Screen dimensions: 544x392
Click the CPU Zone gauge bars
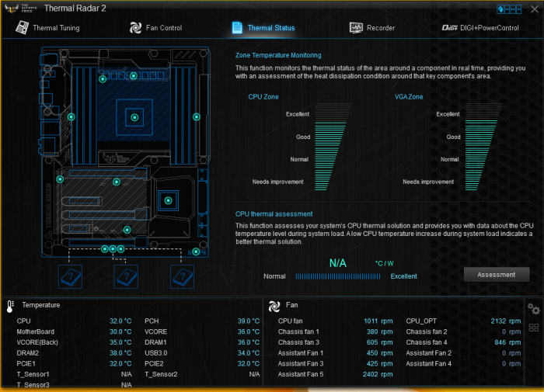[333, 147]
